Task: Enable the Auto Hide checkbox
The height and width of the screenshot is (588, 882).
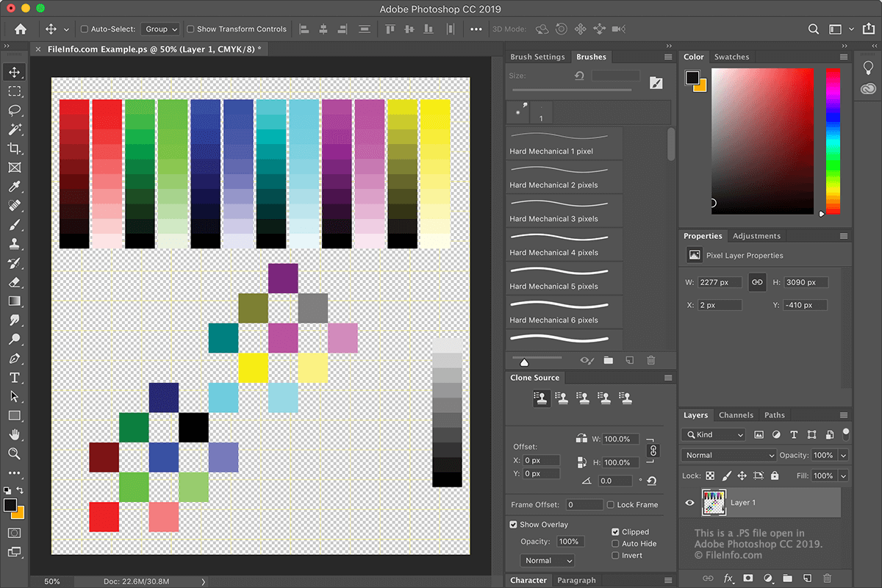Action: point(615,544)
